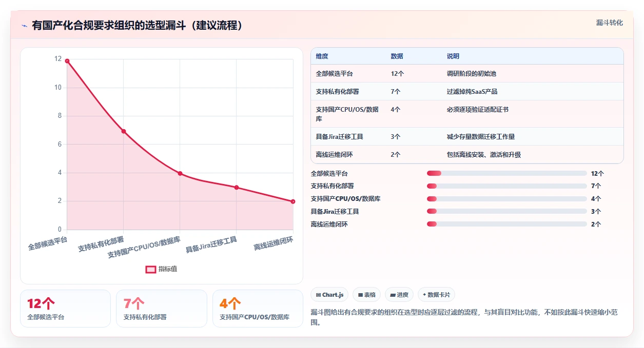Click the chart data point at 支持私有化部署
644x348 pixels.
pos(124,132)
